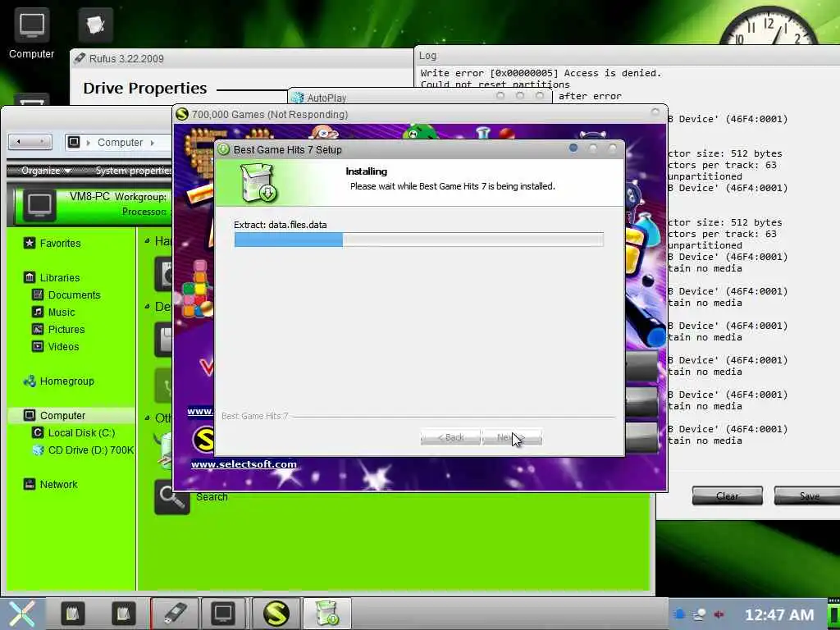Expand arrow after Computer in address bar

coord(153,143)
